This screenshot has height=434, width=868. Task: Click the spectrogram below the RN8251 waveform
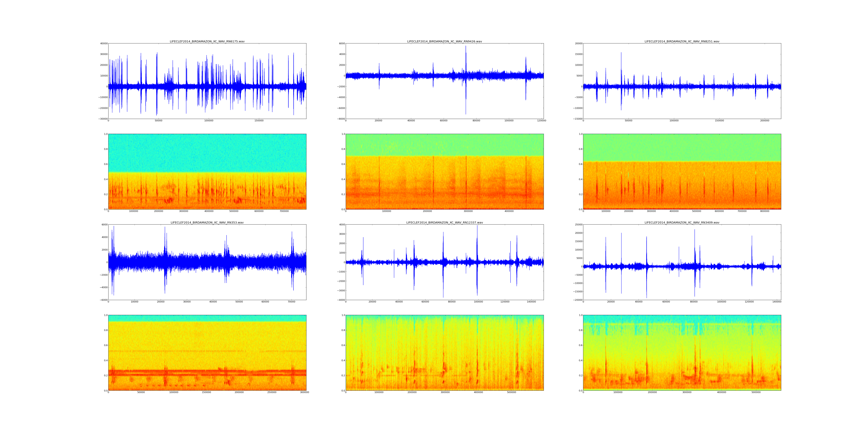coord(682,172)
